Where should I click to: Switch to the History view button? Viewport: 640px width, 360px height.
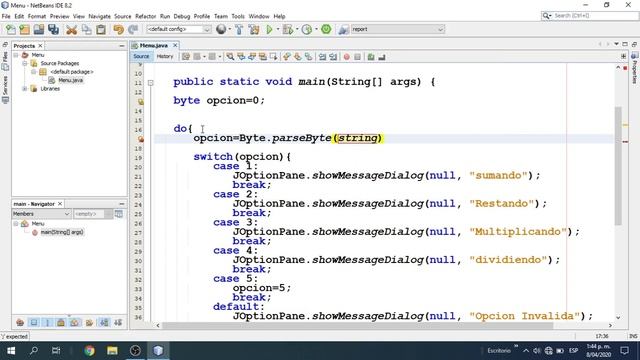pos(165,56)
